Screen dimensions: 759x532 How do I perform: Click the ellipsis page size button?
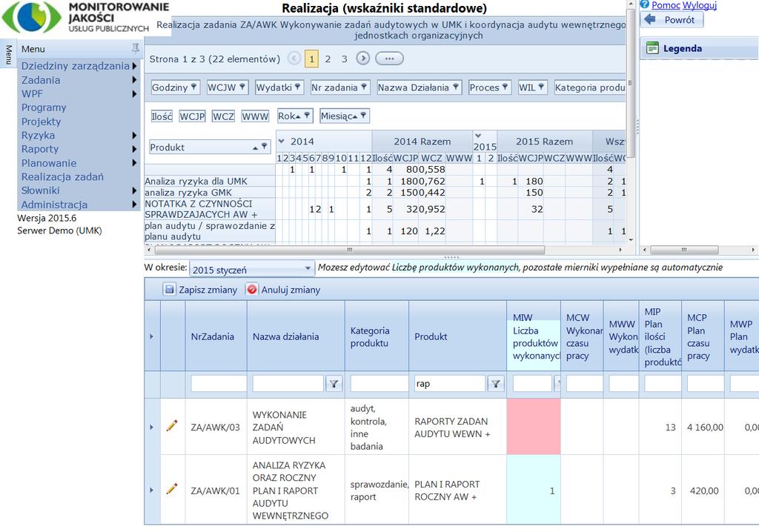pos(389,59)
